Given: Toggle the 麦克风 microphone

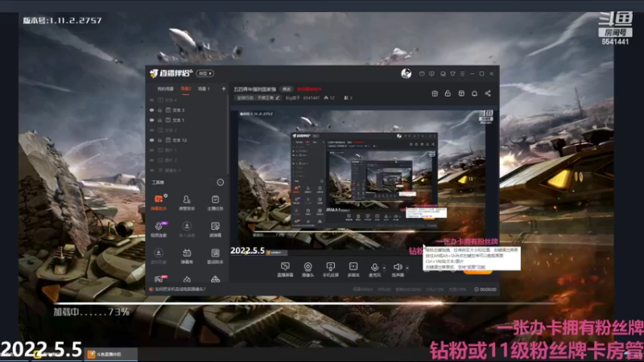Looking at the screenshot, I should pyautogui.click(x=374, y=269).
